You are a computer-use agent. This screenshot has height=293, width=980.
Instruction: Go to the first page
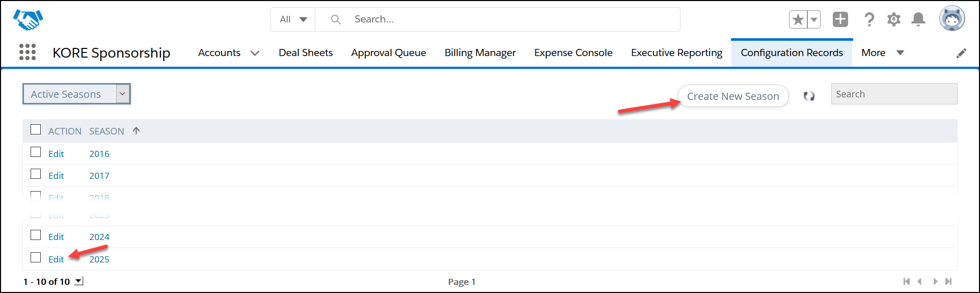[x=907, y=281]
